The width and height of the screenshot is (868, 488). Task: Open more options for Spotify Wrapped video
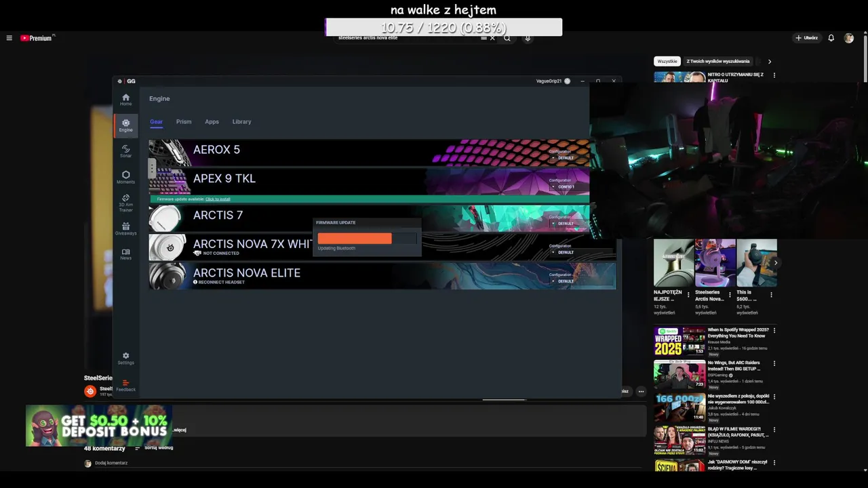774,331
